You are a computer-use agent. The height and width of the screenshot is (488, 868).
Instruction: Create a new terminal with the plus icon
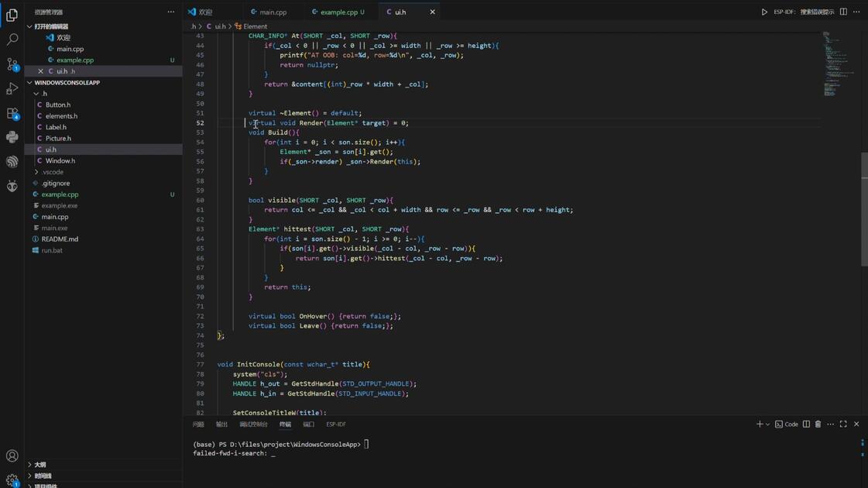(760, 424)
